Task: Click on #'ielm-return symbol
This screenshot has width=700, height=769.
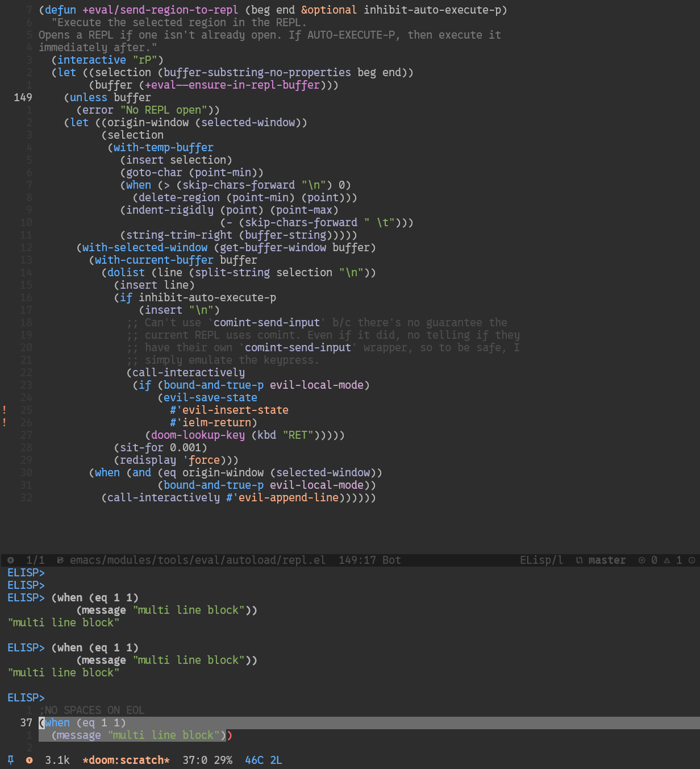Action: tap(210, 422)
